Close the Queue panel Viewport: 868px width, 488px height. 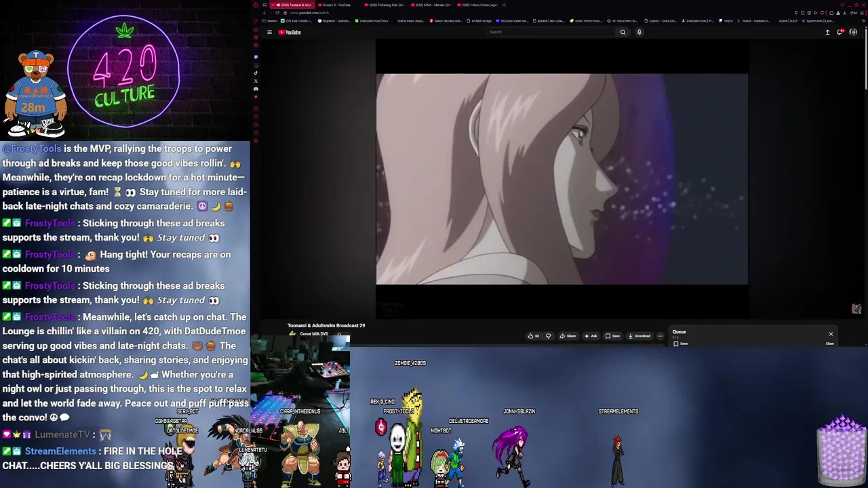click(831, 333)
